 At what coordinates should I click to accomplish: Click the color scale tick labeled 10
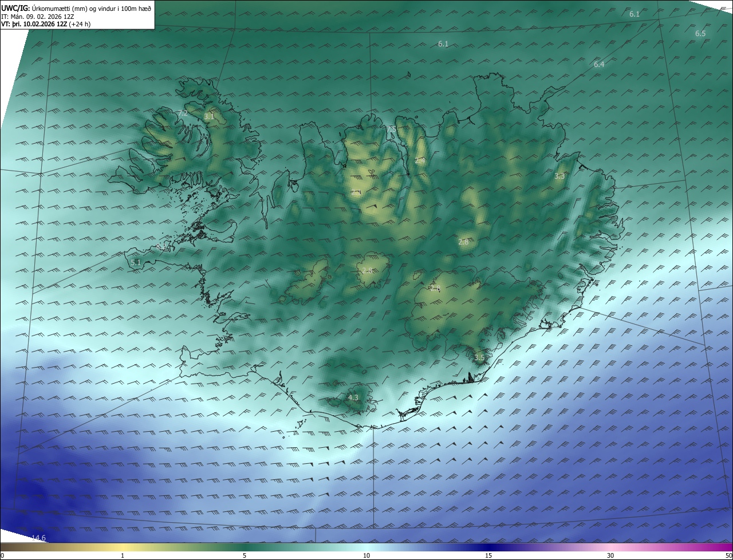pyautogui.click(x=366, y=555)
